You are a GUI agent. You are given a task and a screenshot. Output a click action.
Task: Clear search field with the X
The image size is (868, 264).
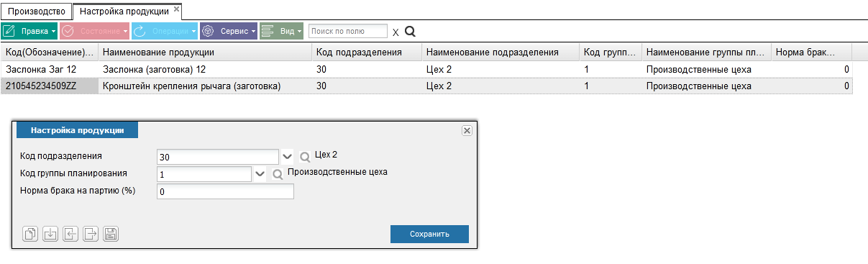point(395,32)
